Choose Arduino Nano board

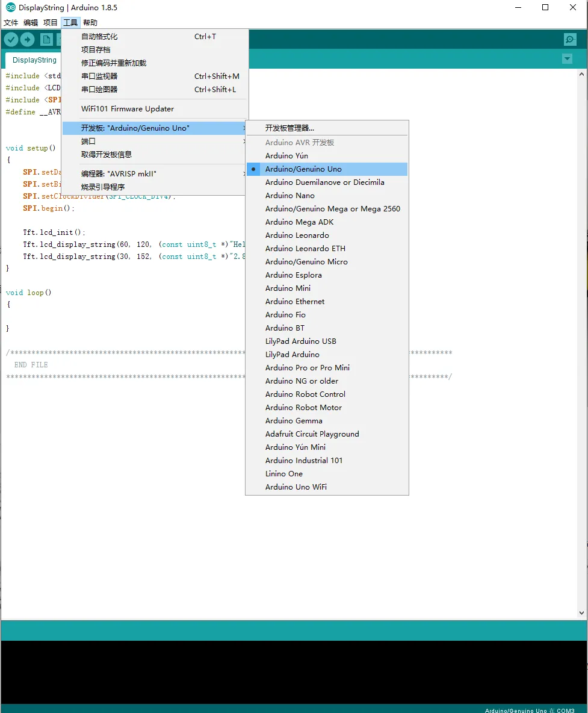point(327,196)
